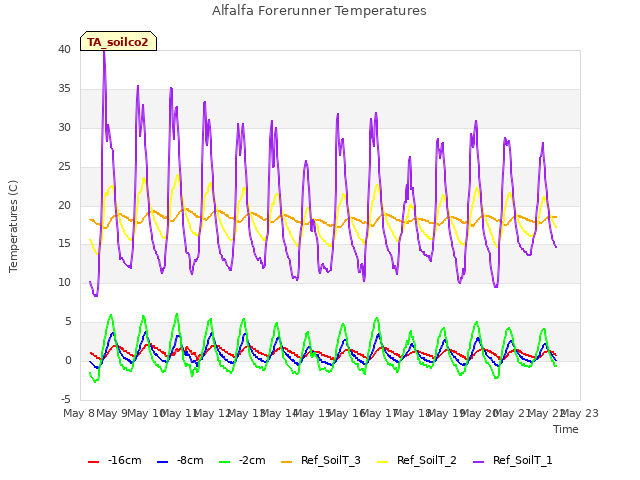
Task: Click the TA_soilco2 annotation label
Action: coord(118,42)
